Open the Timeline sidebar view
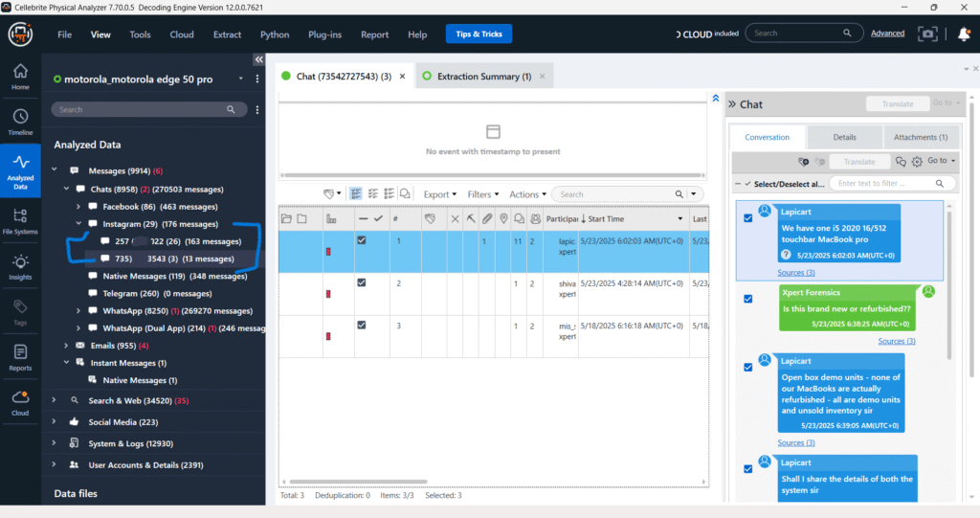The height and width of the screenshot is (518, 980). coord(20,122)
